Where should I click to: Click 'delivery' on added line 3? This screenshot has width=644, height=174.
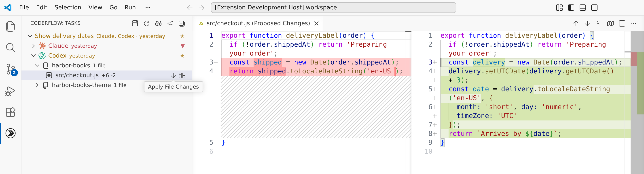pyautogui.click(x=489, y=62)
